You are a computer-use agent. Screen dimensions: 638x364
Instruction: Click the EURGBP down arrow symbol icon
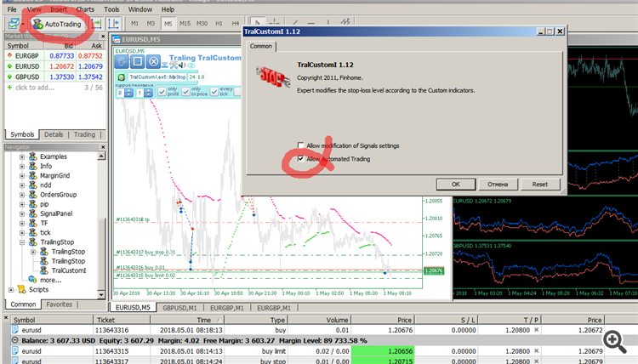click(9, 55)
